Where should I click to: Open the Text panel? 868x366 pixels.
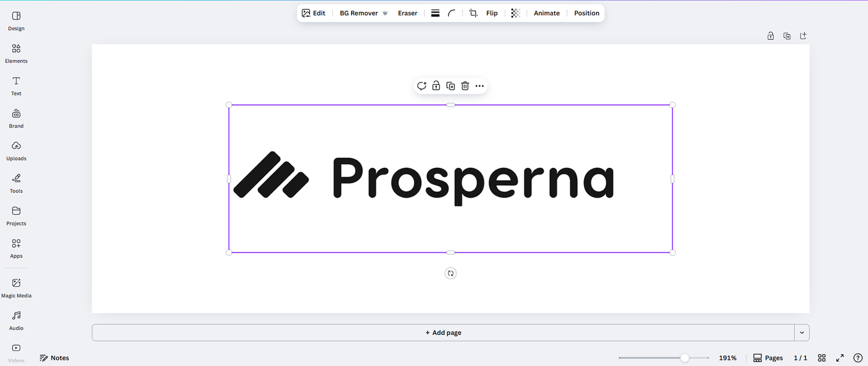(x=16, y=85)
